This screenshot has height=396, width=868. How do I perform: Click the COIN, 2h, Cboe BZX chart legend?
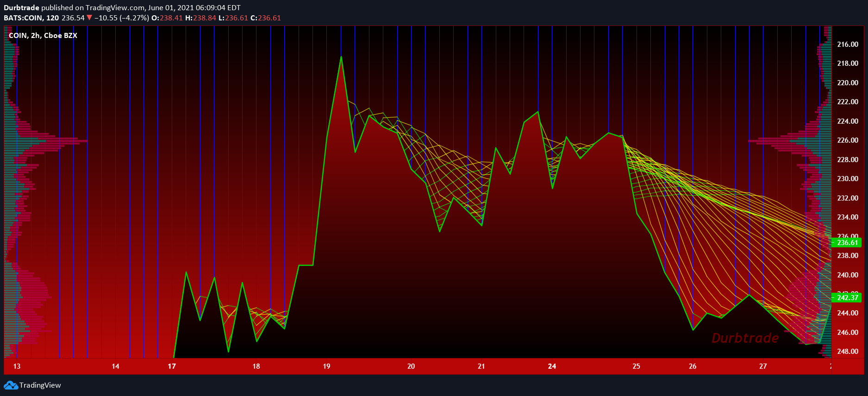pos(43,36)
